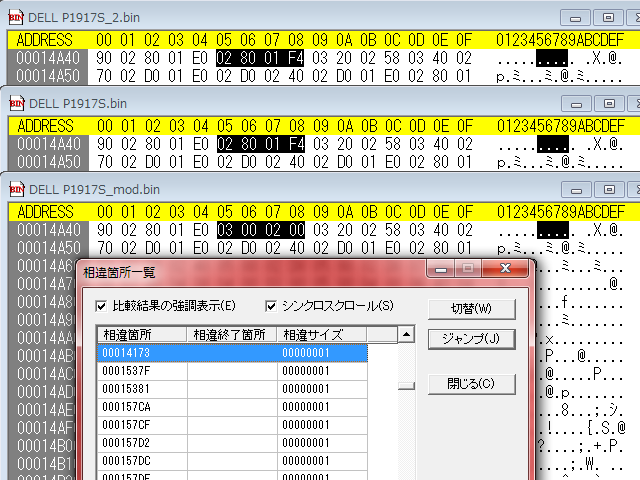Select difference row 000157CF

[232, 425]
